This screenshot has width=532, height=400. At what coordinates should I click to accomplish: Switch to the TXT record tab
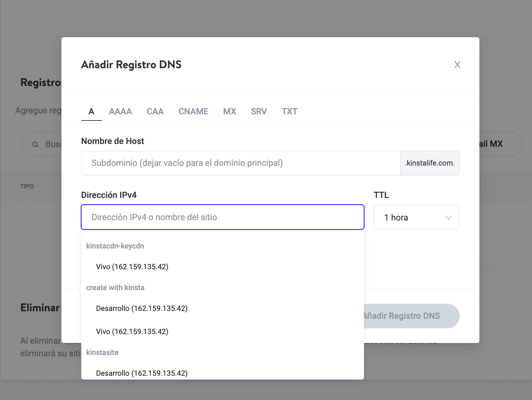[289, 111]
